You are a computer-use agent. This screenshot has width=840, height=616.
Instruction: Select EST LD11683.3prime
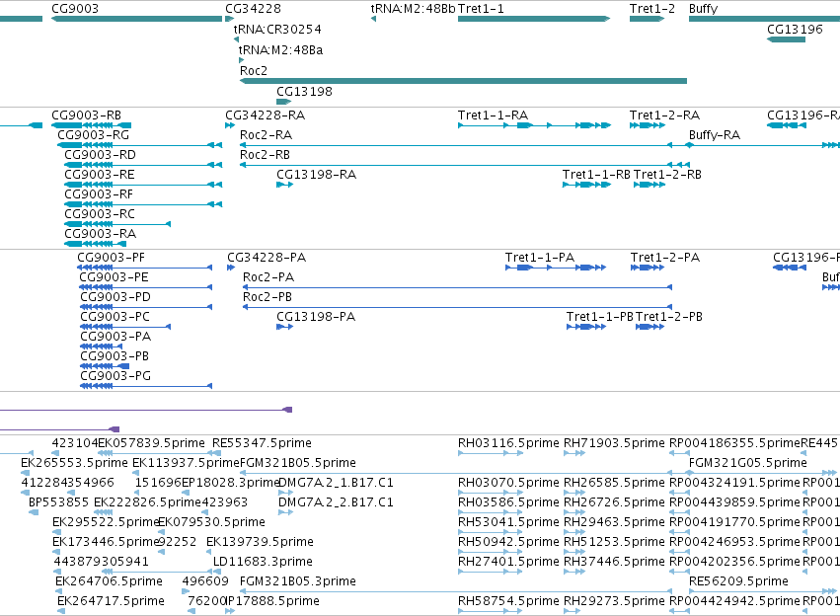(263, 562)
